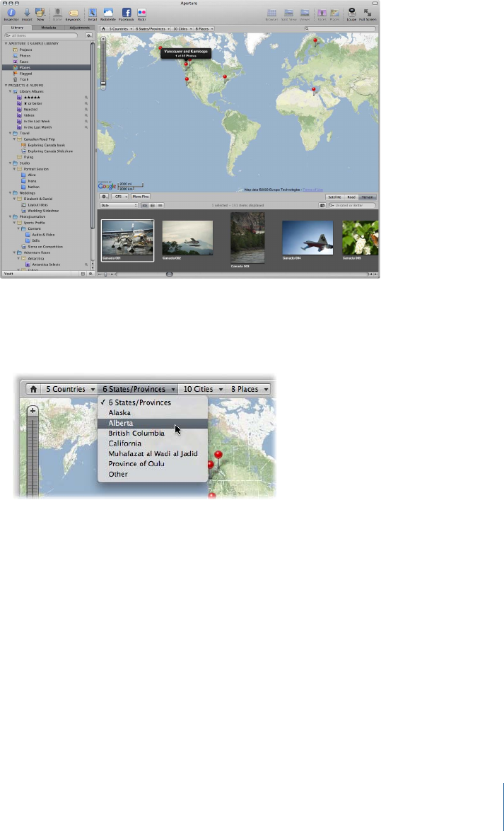
Task: Collapse the Weddings folder
Action: pos(10,193)
